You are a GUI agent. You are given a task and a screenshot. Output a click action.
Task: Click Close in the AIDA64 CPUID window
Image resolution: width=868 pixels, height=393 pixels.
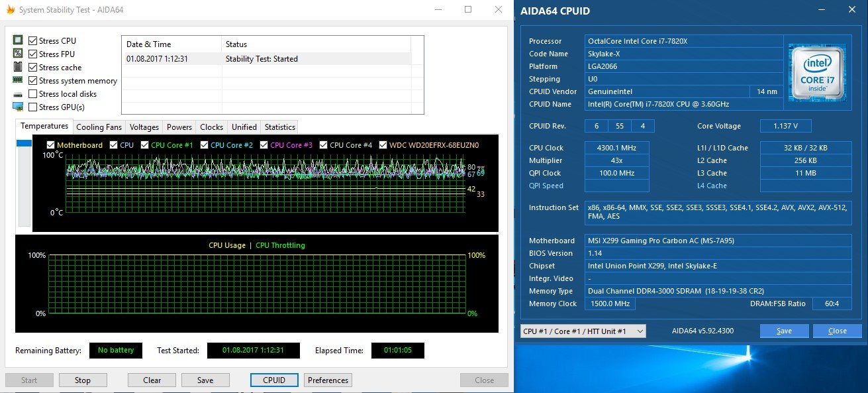click(x=838, y=331)
